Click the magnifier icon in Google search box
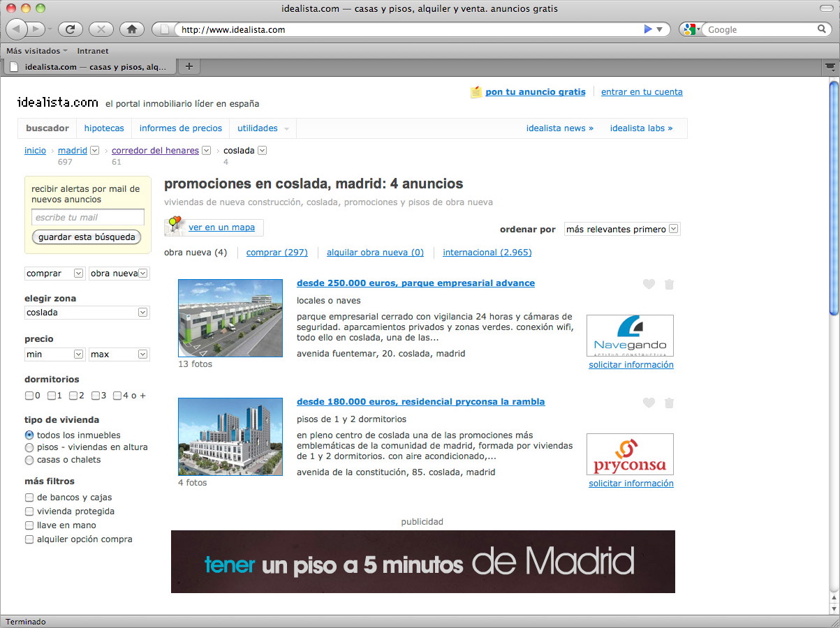Screen dimensions: 840x628 (x=822, y=29)
